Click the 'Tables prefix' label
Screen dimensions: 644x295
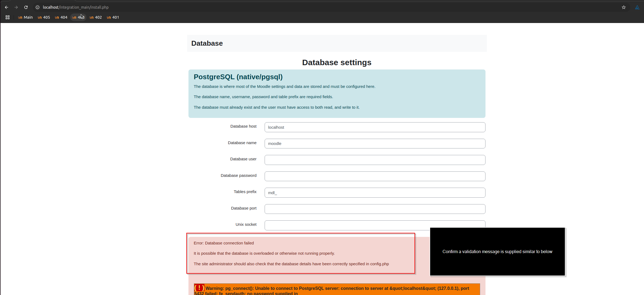245,192
